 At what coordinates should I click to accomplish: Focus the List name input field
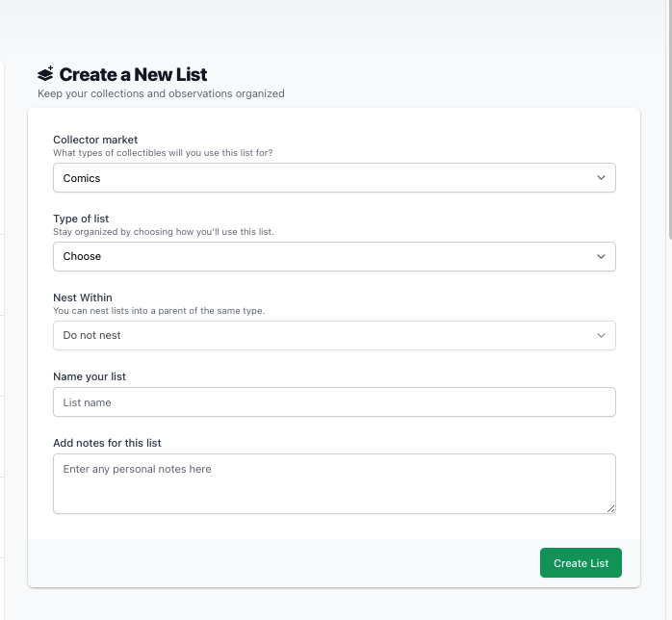coord(334,401)
